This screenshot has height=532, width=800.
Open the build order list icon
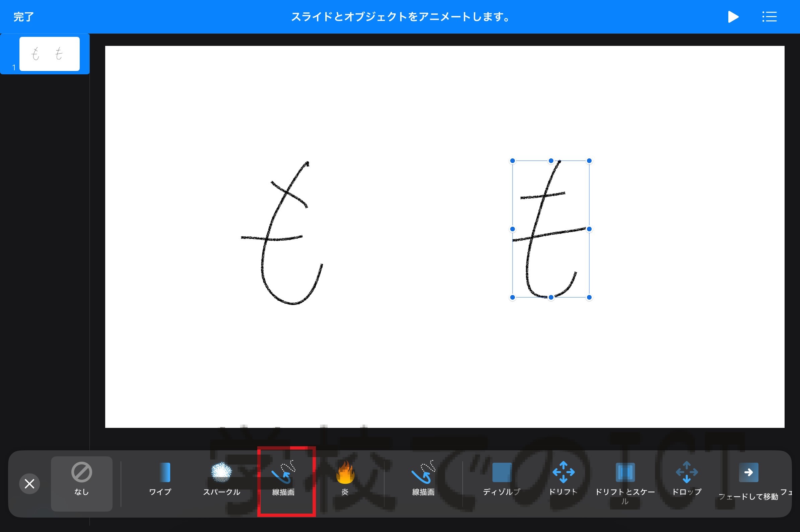tap(769, 17)
